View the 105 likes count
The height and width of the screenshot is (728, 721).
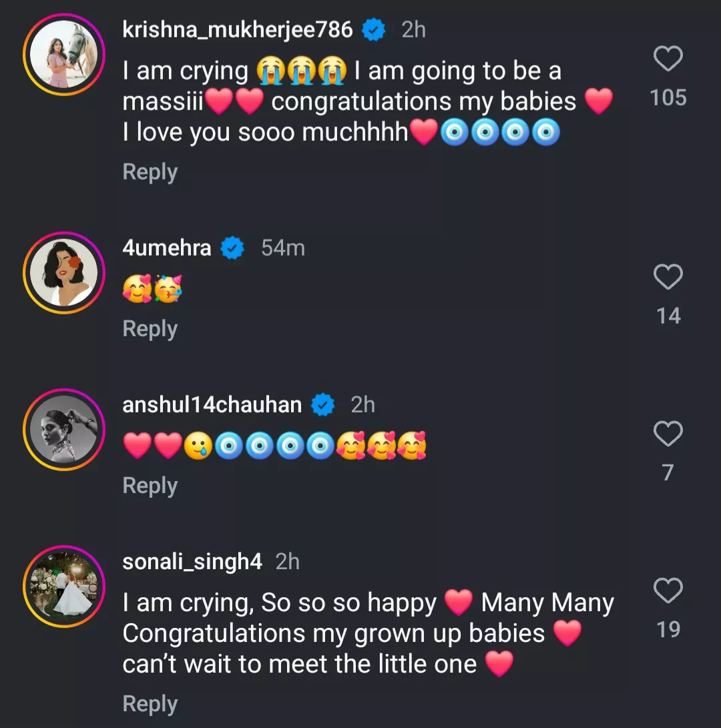click(668, 98)
